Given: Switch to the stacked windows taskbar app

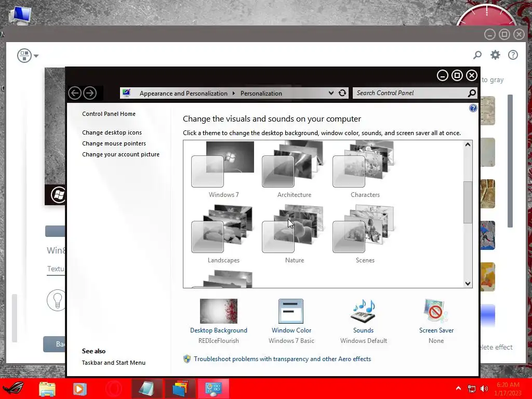Looking at the screenshot, I should coord(180,389).
